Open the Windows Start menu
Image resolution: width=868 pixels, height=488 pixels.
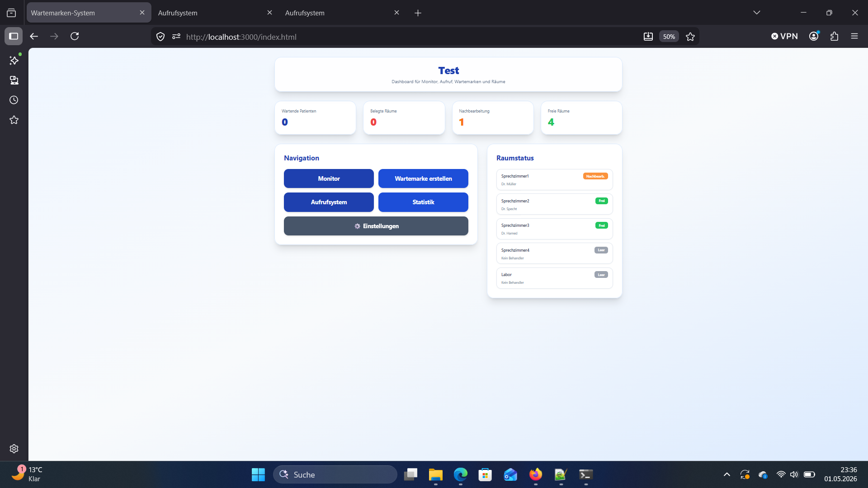[x=258, y=474]
